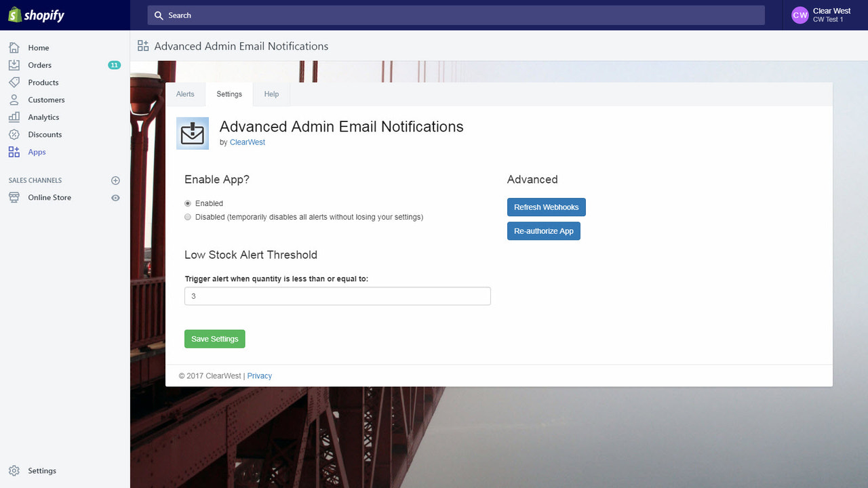
Task: Save the notification settings
Action: 214,338
